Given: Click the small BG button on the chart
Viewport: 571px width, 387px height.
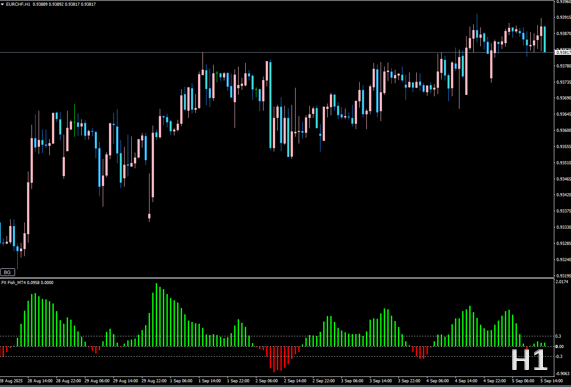Looking at the screenshot, I should point(8,272).
